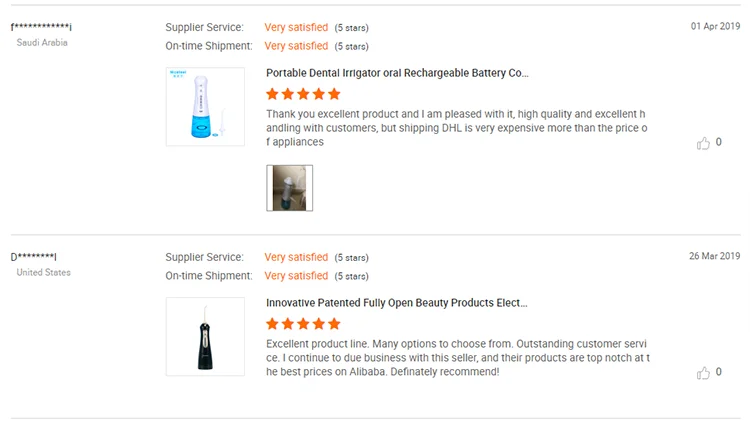
Task: Click the DHL shipping review text
Action: click(457, 128)
